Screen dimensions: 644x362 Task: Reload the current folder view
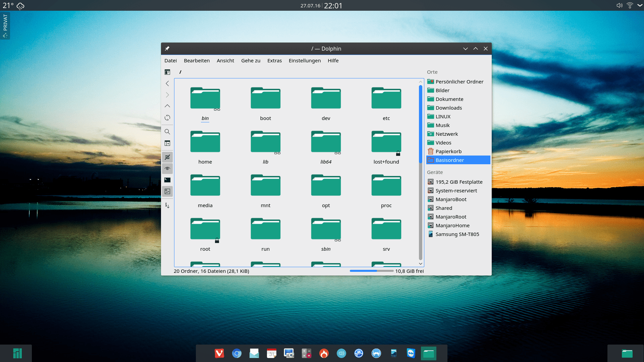coord(167,118)
